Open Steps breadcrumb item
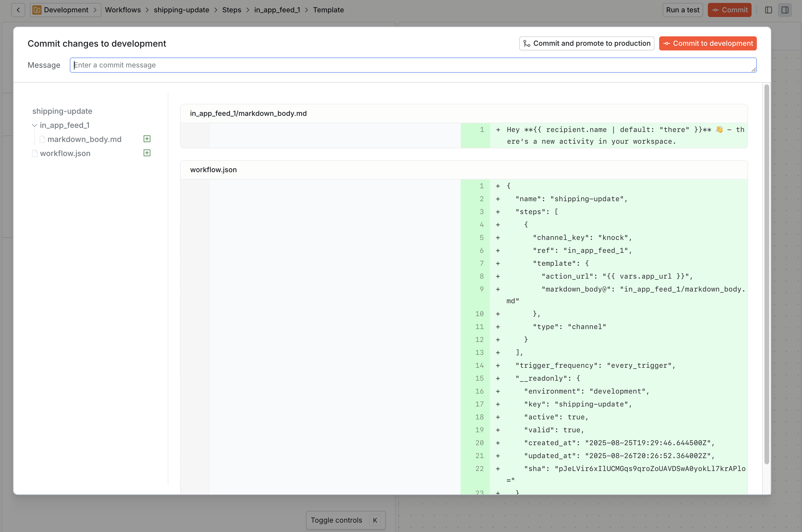Screen dimensions: 802x532 tap(231, 10)
